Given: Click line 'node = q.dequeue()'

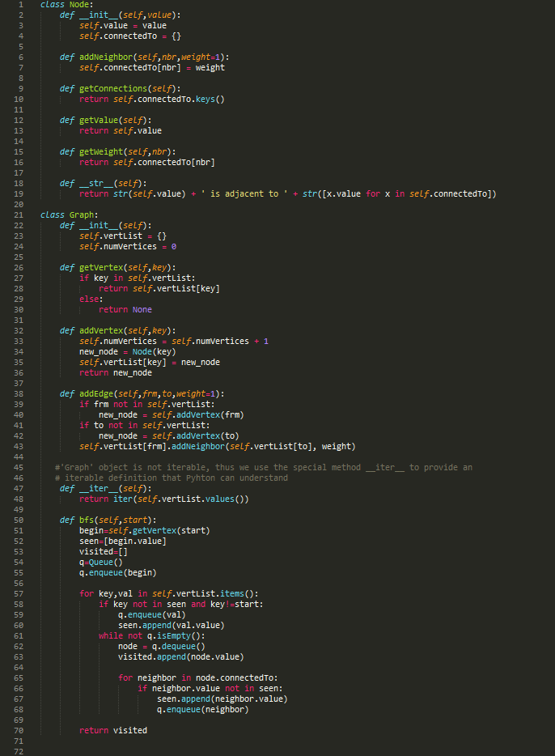Looking at the screenshot, I should coord(162,647).
